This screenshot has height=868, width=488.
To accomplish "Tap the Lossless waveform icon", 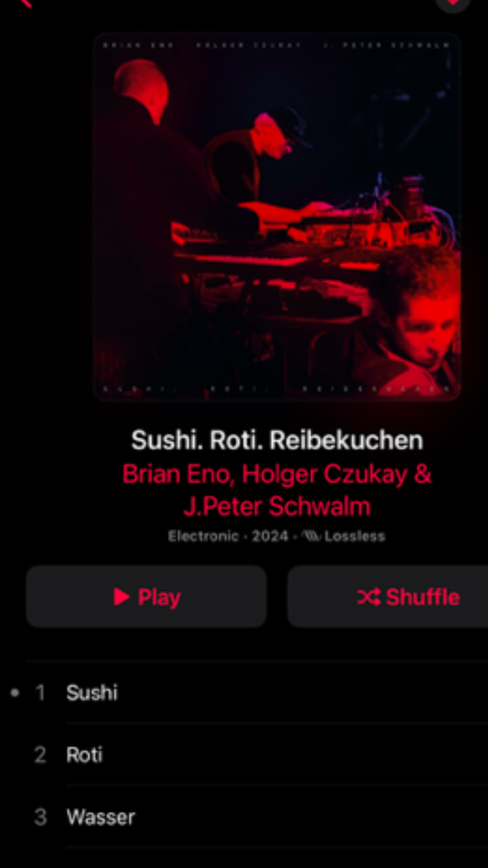I will [311, 536].
